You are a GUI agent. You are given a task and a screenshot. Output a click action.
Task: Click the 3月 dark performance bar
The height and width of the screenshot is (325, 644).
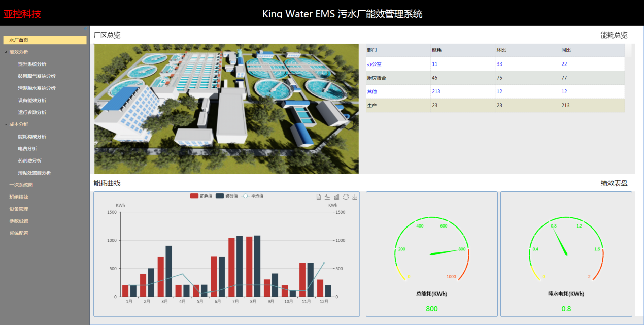coord(168,271)
